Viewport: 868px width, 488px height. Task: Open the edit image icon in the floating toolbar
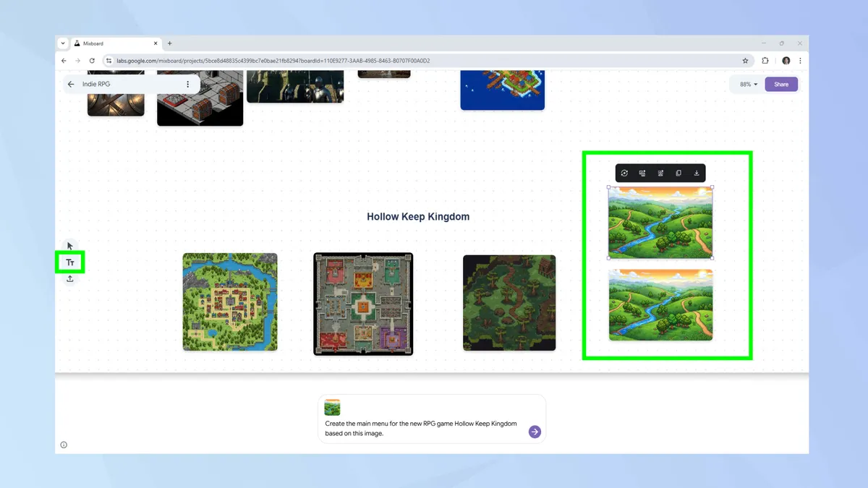point(660,173)
